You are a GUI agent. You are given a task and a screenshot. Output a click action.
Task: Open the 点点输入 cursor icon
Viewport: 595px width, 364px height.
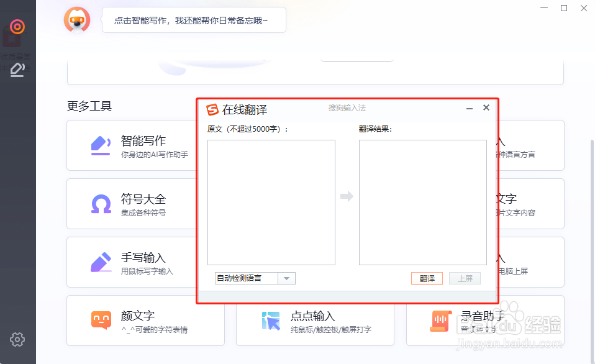click(x=271, y=321)
